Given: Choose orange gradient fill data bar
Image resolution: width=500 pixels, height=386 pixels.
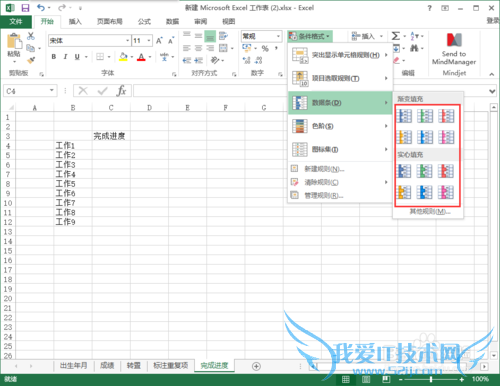Looking at the screenshot, I should click(x=404, y=137).
